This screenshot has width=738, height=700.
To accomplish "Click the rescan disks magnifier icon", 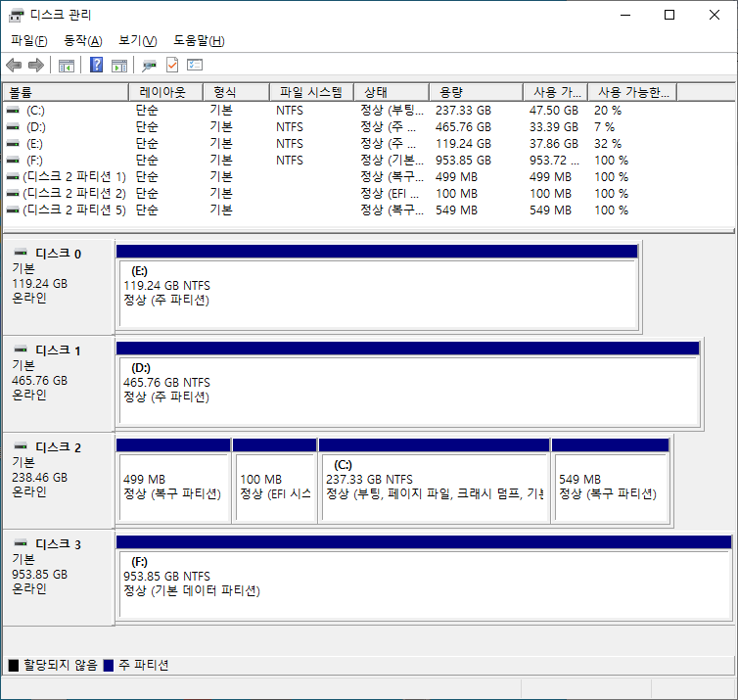I will pyautogui.click(x=149, y=65).
